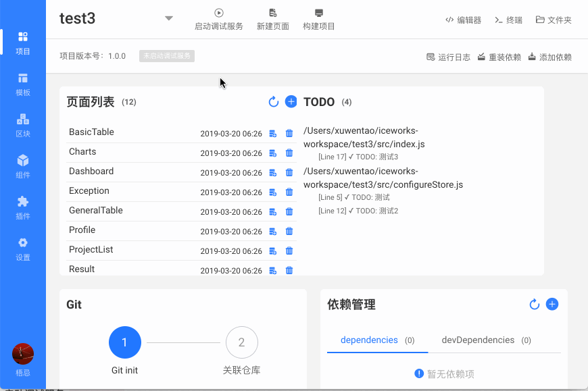
Task: Add block to Charts page
Action: 273,153
